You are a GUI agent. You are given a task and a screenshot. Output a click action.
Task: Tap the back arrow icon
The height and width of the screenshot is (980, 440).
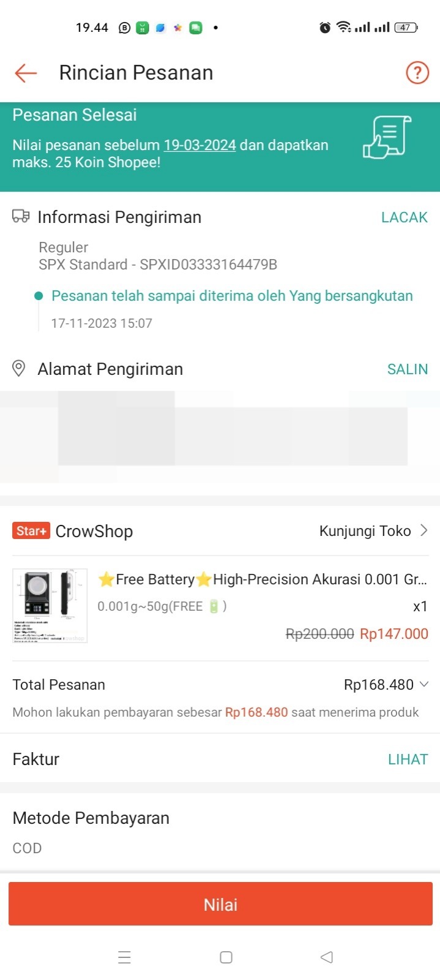click(26, 73)
